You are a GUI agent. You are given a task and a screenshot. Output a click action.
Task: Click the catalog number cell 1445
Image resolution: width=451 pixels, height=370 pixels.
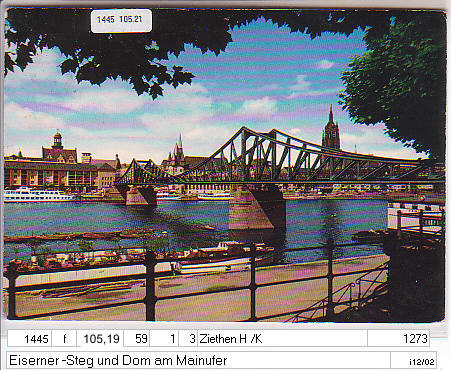(x=30, y=339)
